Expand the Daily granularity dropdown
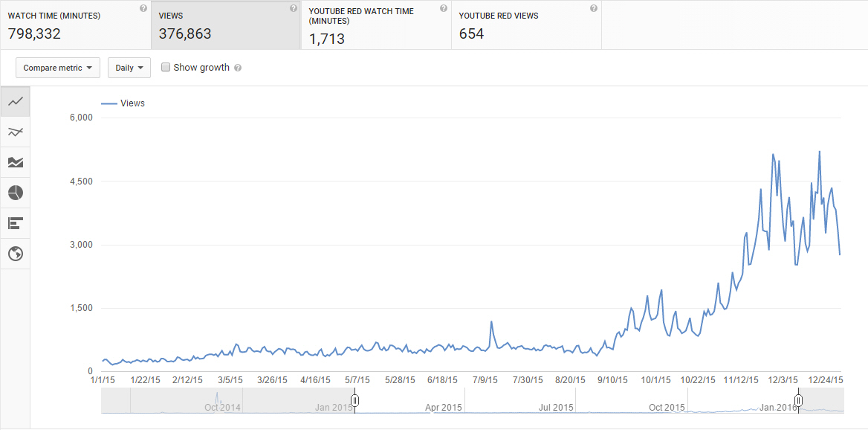The height and width of the screenshot is (430, 868). click(129, 68)
